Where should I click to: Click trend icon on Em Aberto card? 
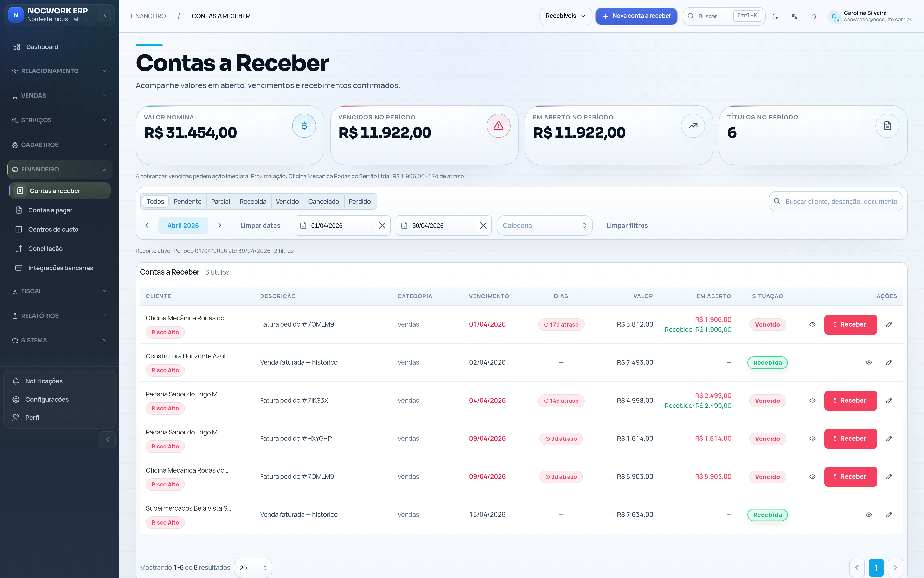click(x=693, y=126)
